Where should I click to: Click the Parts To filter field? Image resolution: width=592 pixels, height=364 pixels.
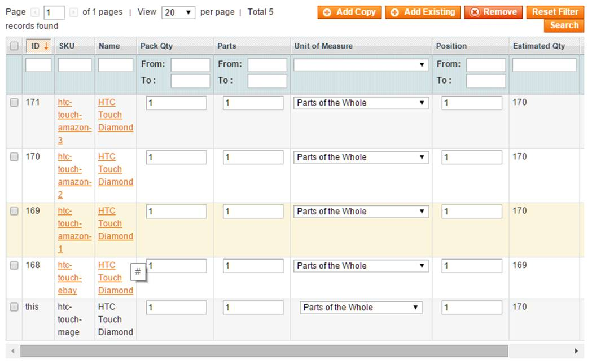coord(268,81)
